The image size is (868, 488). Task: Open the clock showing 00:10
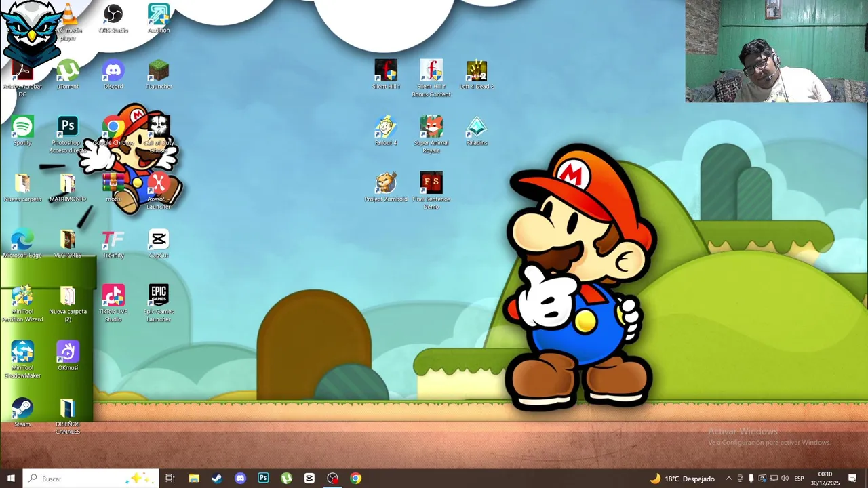[x=825, y=479]
